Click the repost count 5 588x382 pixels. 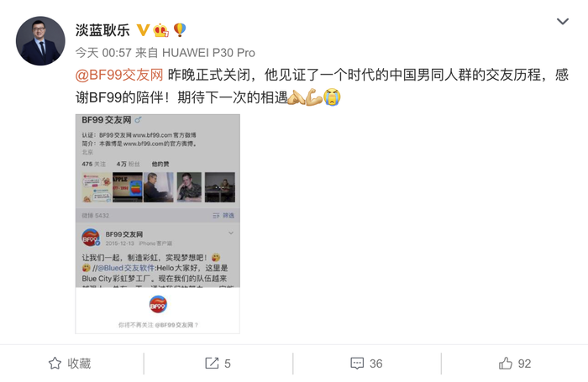click(228, 364)
